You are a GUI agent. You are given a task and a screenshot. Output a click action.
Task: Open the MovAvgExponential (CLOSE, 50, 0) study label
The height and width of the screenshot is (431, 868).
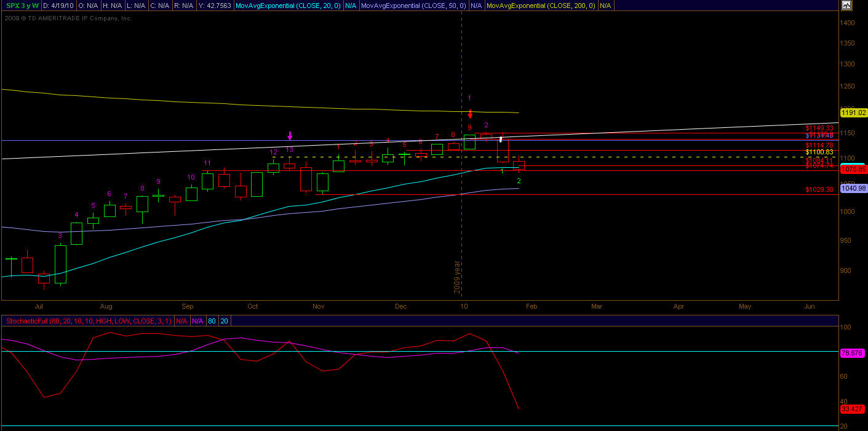pos(413,6)
